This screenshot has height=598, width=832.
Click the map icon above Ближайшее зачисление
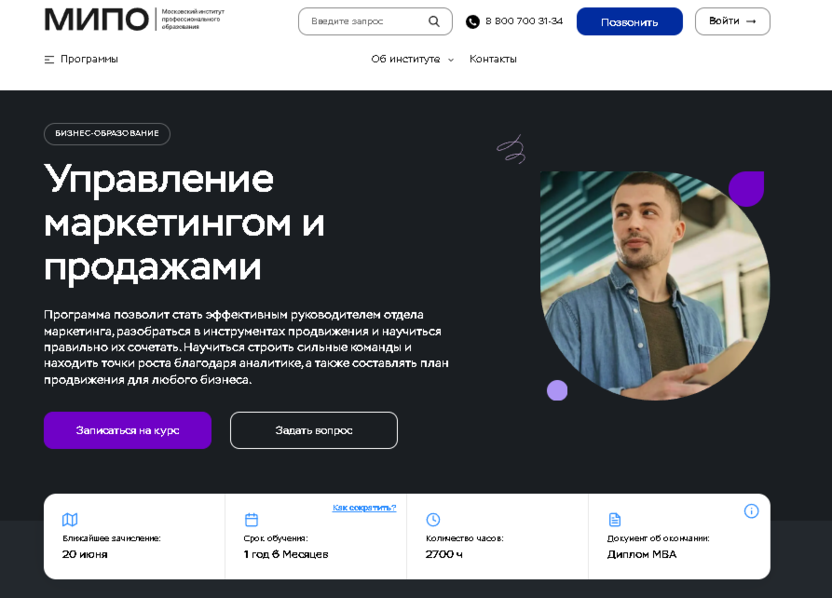tap(70, 519)
